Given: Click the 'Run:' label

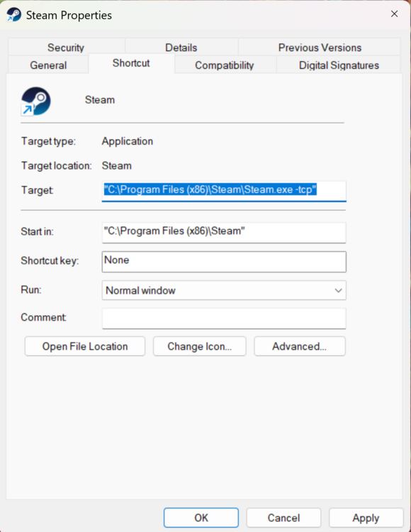Looking at the screenshot, I should (31, 289).
